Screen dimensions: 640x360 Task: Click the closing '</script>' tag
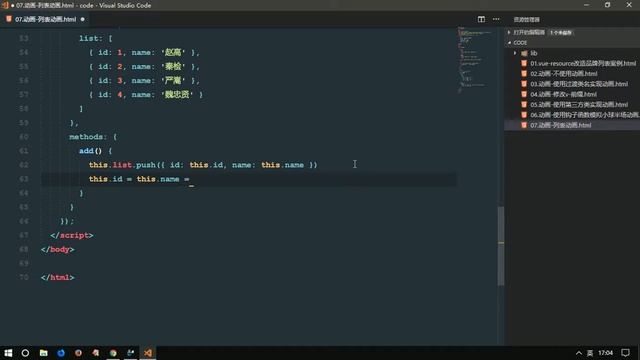(72, 235)
